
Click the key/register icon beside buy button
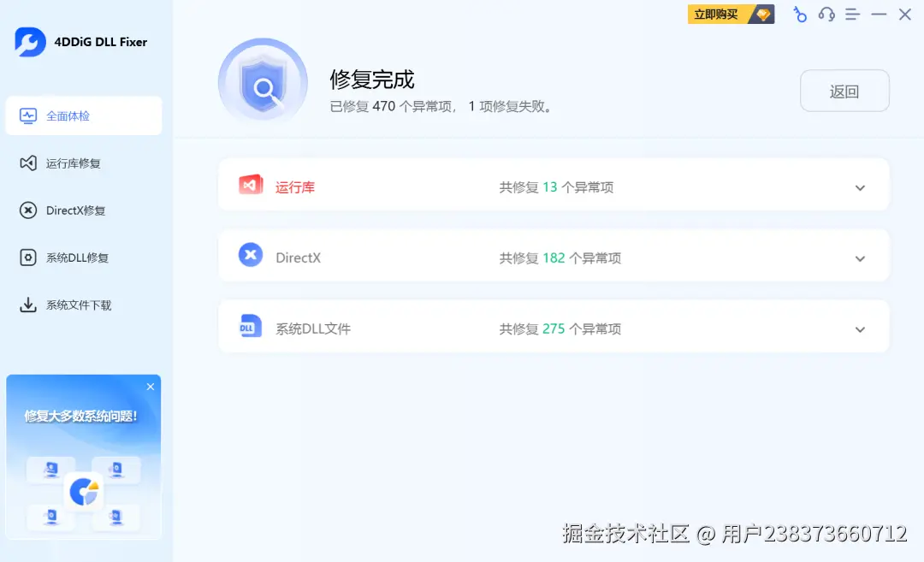(800, 15)
